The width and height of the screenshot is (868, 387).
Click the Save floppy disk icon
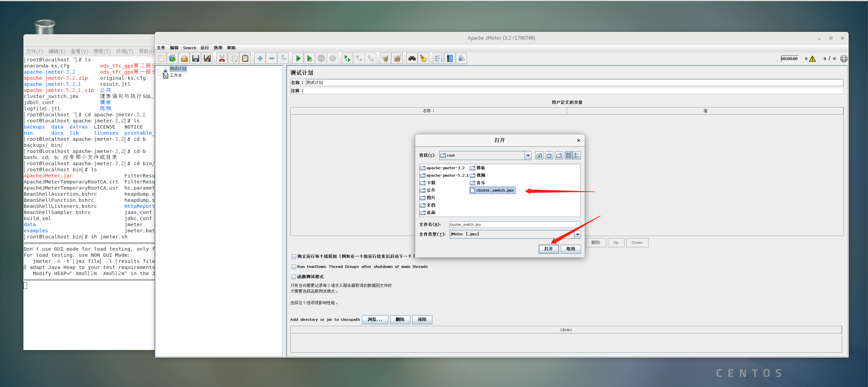[x=196, y=59]
